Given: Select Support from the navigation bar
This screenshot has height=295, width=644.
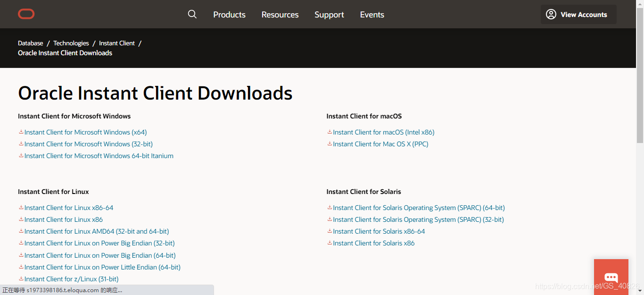Looking at the screenshot, I should click(x=329, y=14).
